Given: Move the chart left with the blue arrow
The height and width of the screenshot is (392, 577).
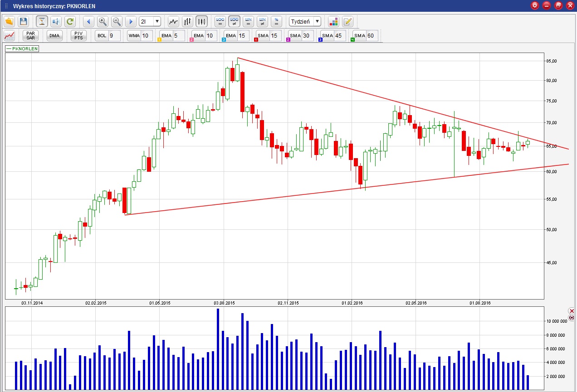Looking at the screenshot, I should (x=88, y=21).
